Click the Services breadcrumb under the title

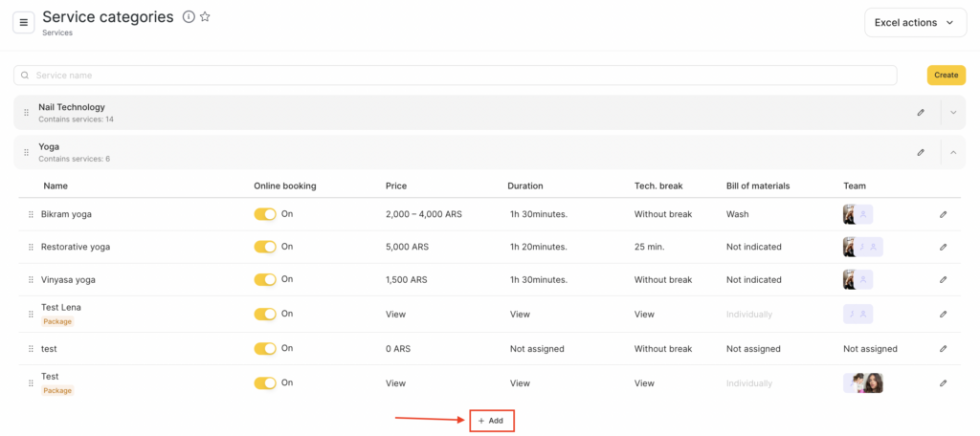[x=56, y=33]
